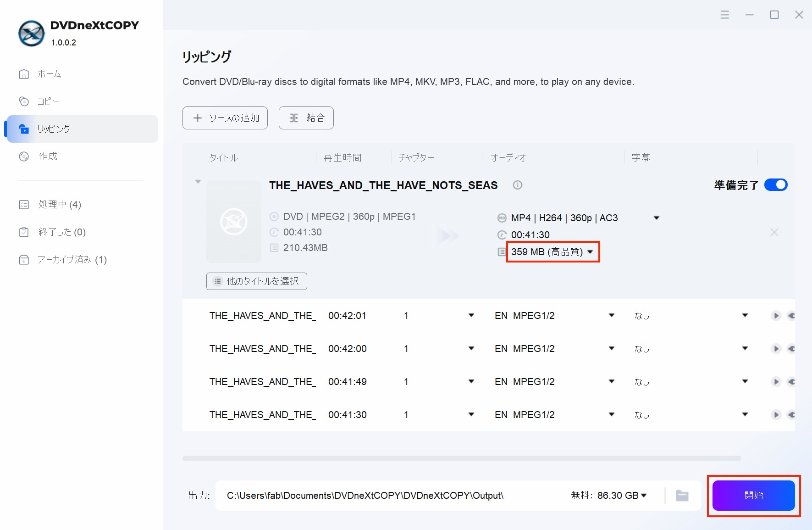Click 他のタイトルを選択 button
Viewport: 812px width, 530px height.
(x=257, y=281)
